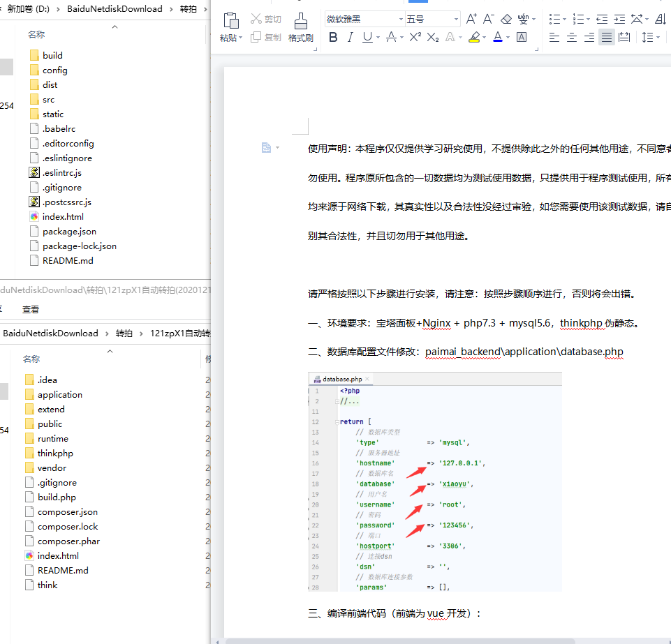Image resolution: width=671 pixels, height=644 pixels.
Task: Toggle align right paragraph
Action: coord(589,37)
